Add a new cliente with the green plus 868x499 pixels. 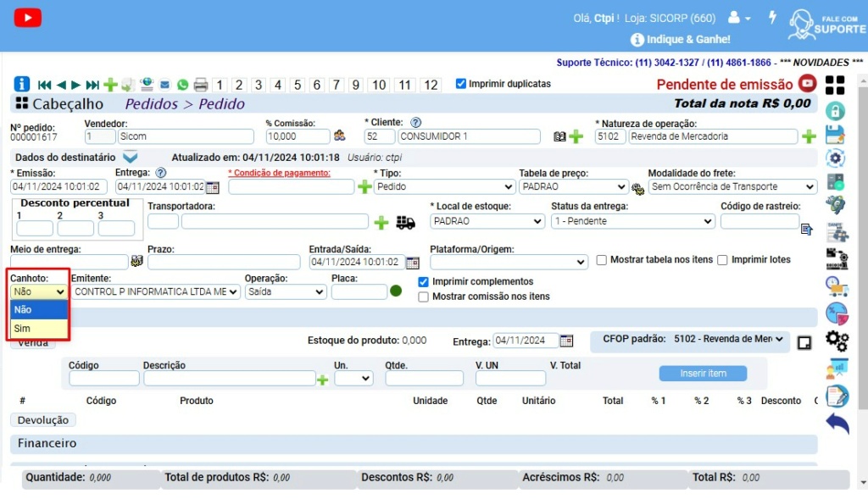tap(576, 136)
